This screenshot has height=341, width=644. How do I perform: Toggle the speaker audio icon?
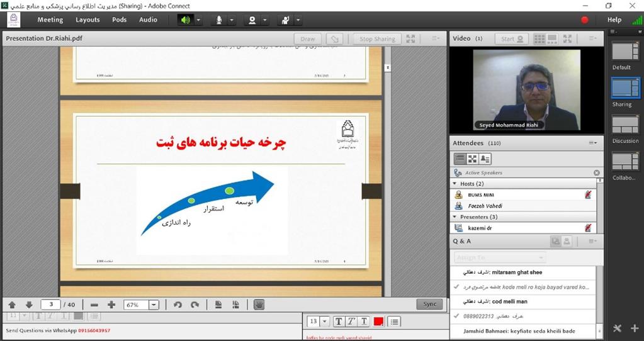coord(186,20)
